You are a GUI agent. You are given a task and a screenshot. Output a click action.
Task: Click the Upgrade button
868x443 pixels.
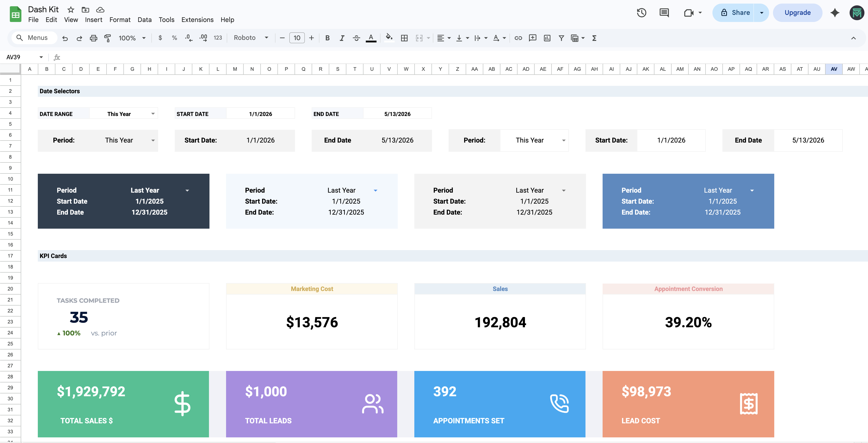point(797,13)
